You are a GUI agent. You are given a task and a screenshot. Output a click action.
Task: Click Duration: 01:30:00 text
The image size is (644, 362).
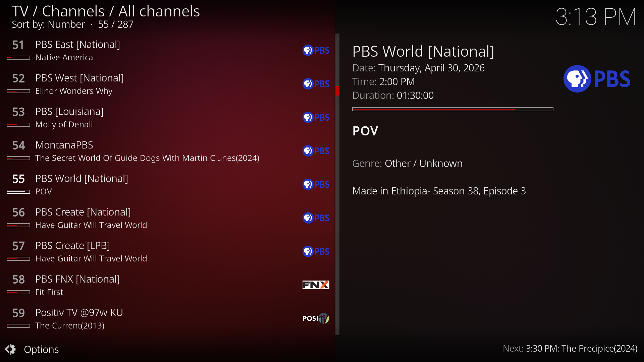(393, 95)
